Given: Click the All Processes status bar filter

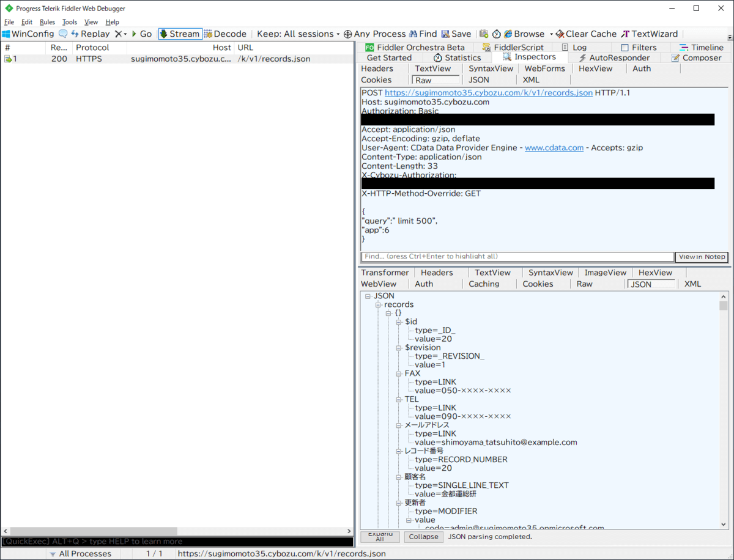Looking at the screenshot, I should click(80, 554).
